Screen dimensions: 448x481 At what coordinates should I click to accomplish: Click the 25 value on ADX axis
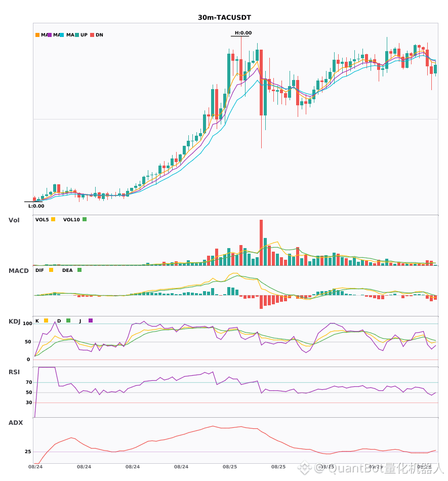[28, 452]
